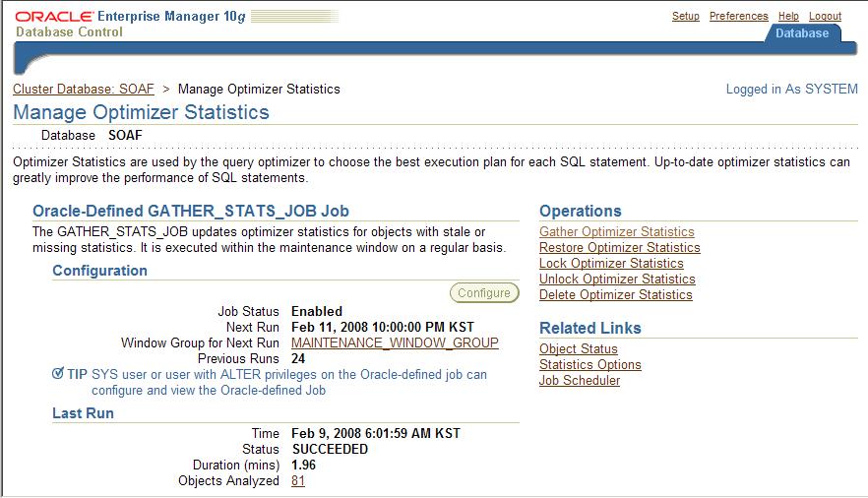The width and height of the screenshot is (868, 498).
Task: Go back to Cluster Database: SOAF
Action: point(84,90)
